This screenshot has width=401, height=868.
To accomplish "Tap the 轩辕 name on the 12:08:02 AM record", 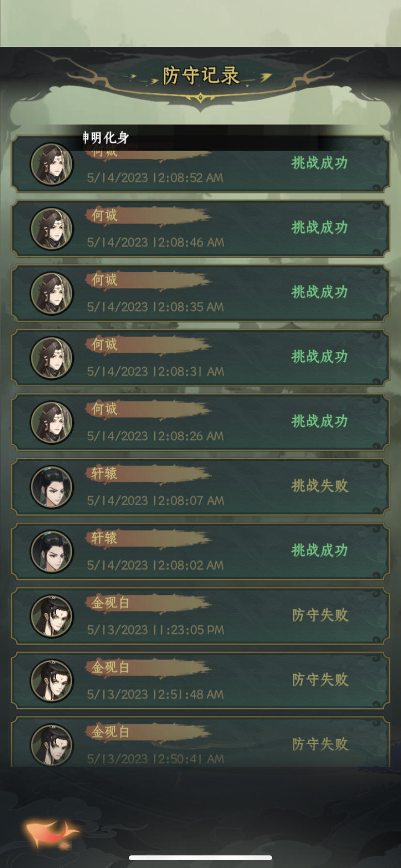I will click(x=105, y=538).
